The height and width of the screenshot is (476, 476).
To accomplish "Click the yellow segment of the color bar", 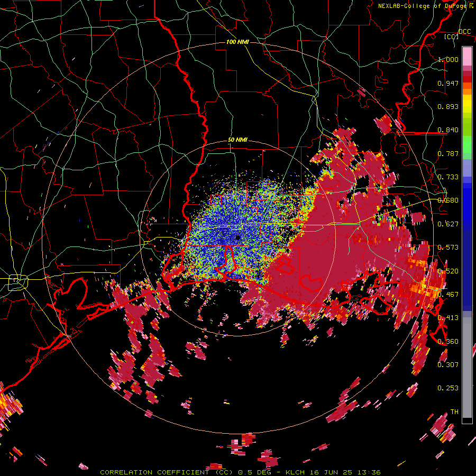I will (x=467, y=104).
